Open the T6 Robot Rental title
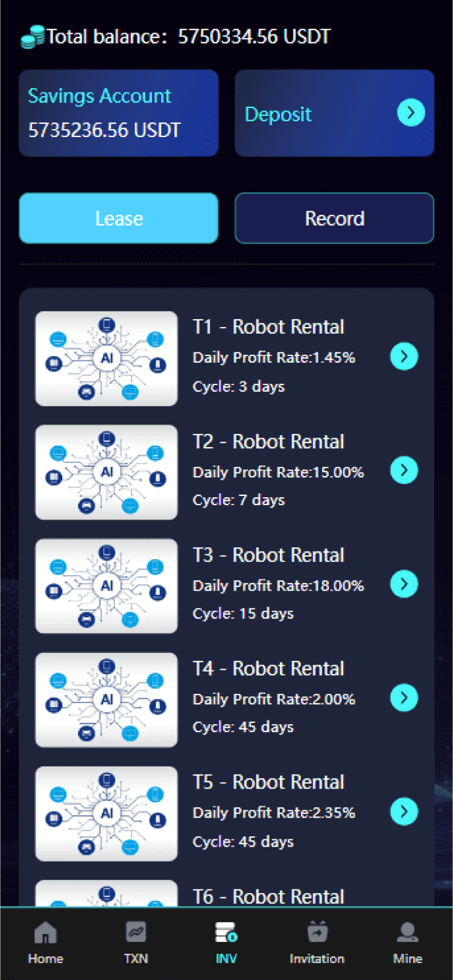 click(268, 896)
